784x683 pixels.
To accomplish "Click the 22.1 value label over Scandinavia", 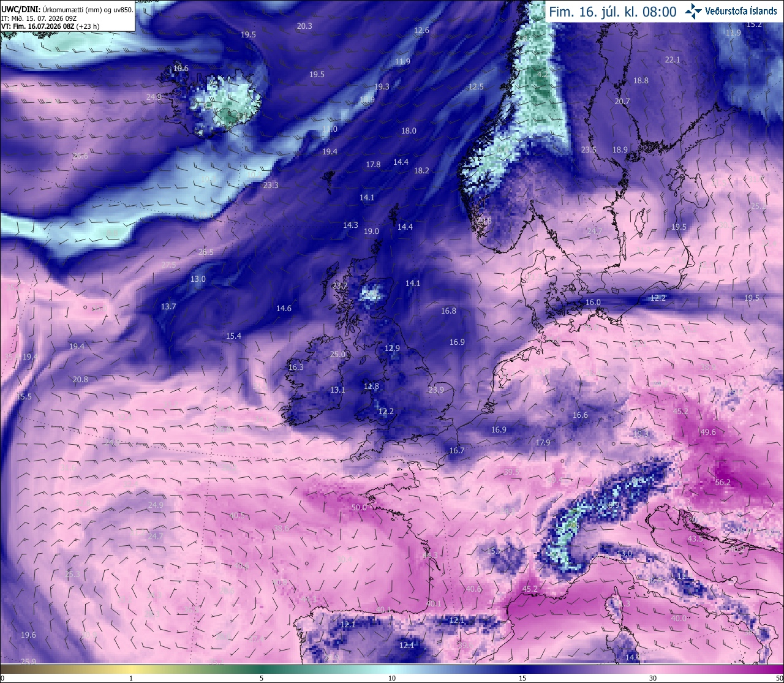I will 673,59.
